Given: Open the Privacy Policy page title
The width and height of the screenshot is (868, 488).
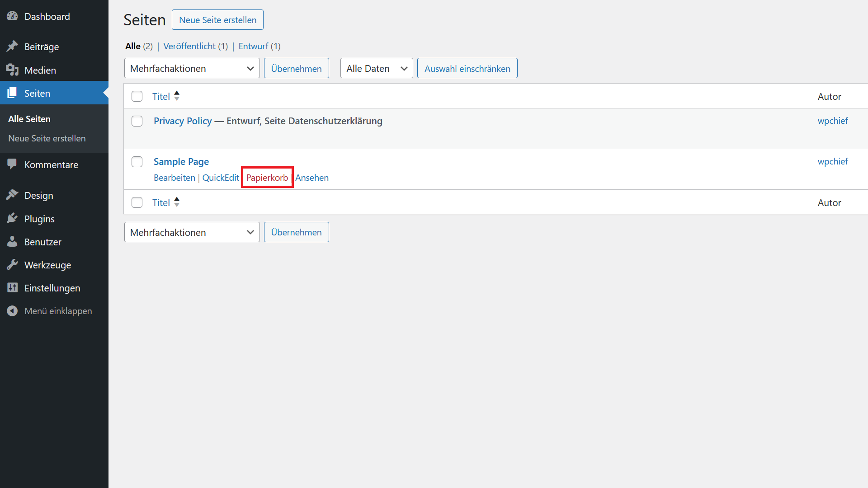Looking at the screenshot, I should click(x=183, y=121).
